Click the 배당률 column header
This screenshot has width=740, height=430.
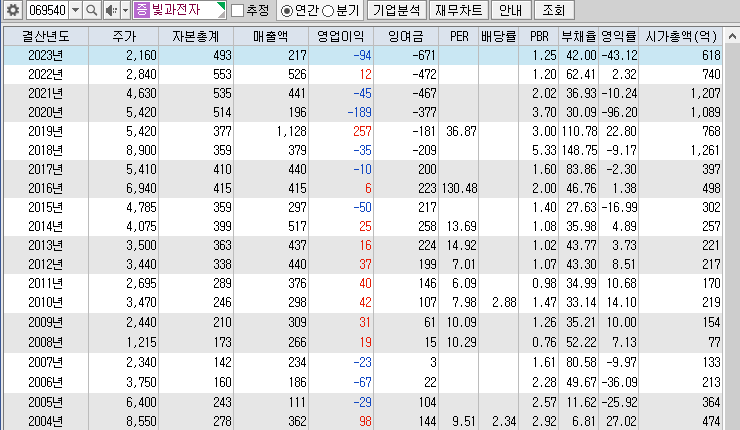(x=498, y=36)
